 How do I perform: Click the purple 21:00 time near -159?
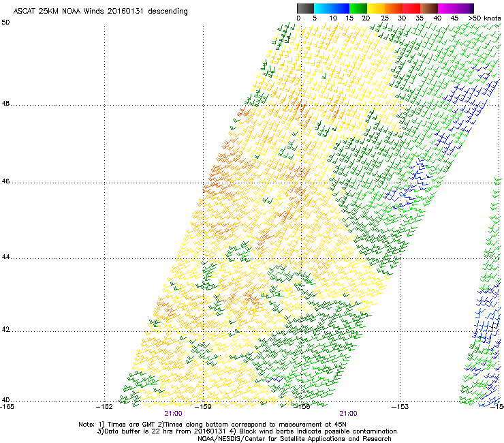pyautogui.click(x=173, y=414)
